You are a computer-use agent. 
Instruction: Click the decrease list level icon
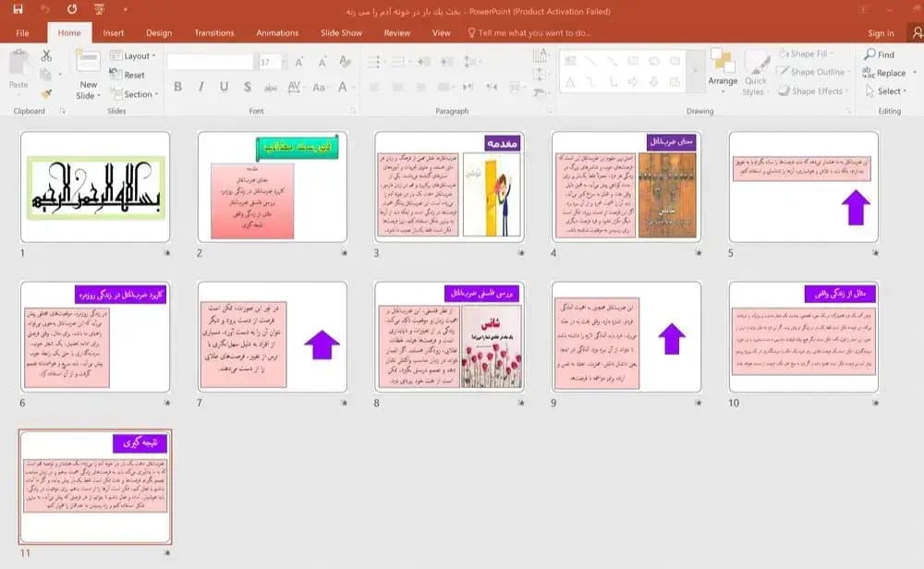[x=424, y=61]
